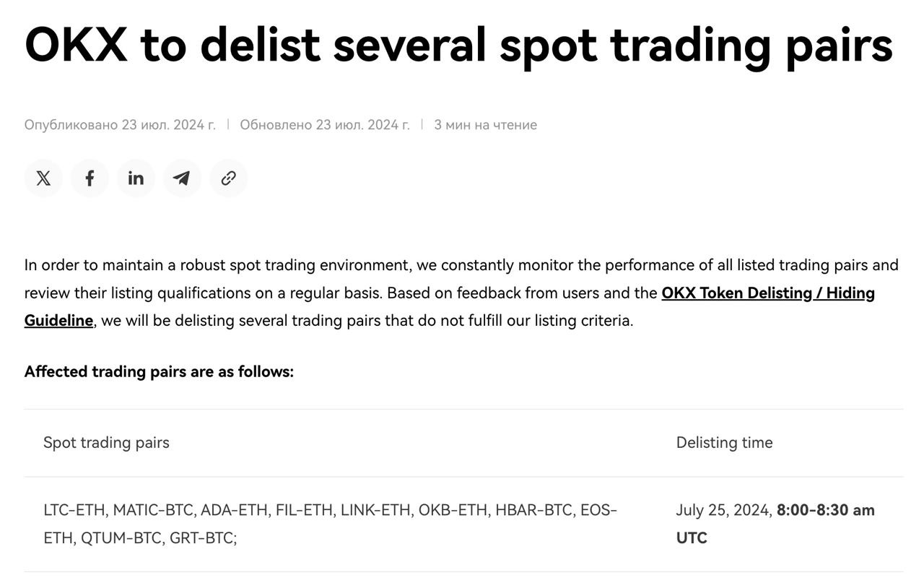Click the MATIC-BTC pair in the table
This screenshot has width=924, height=583.
(153, 511)
